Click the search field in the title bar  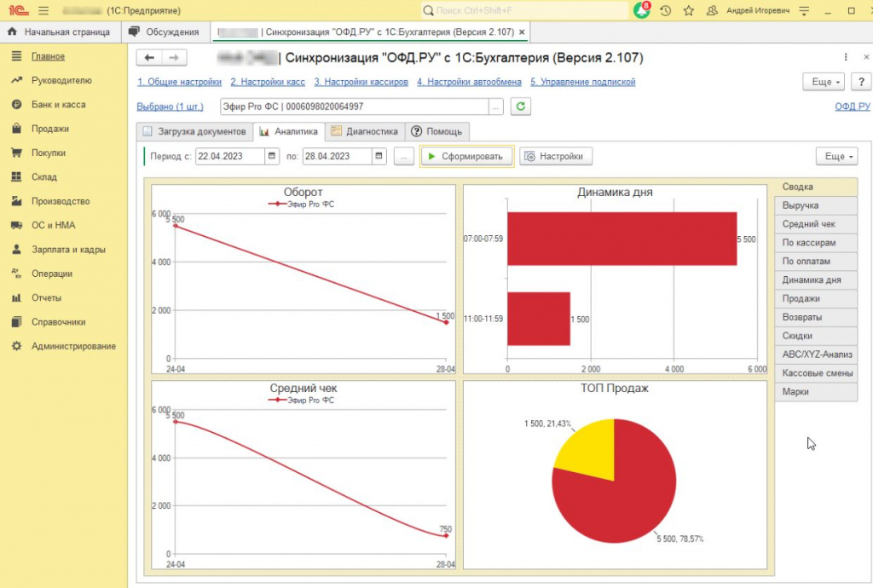click(525, 10)
